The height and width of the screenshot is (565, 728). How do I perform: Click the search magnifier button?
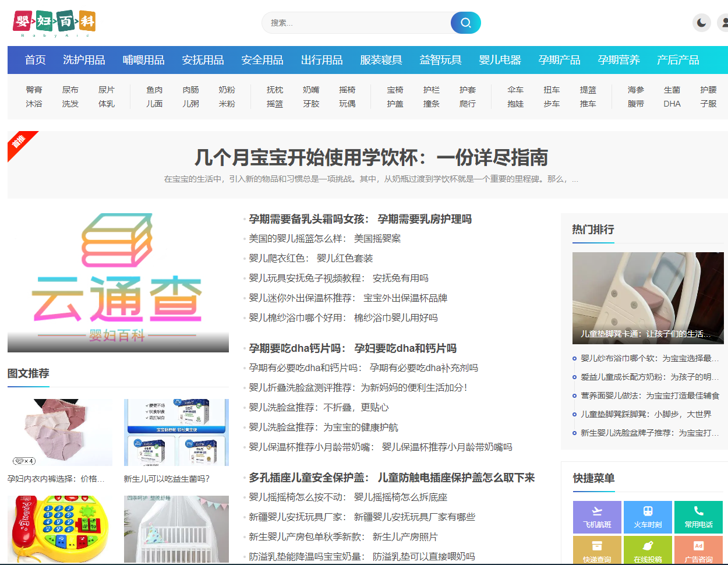pyautogui.click(x=465, y=23)
